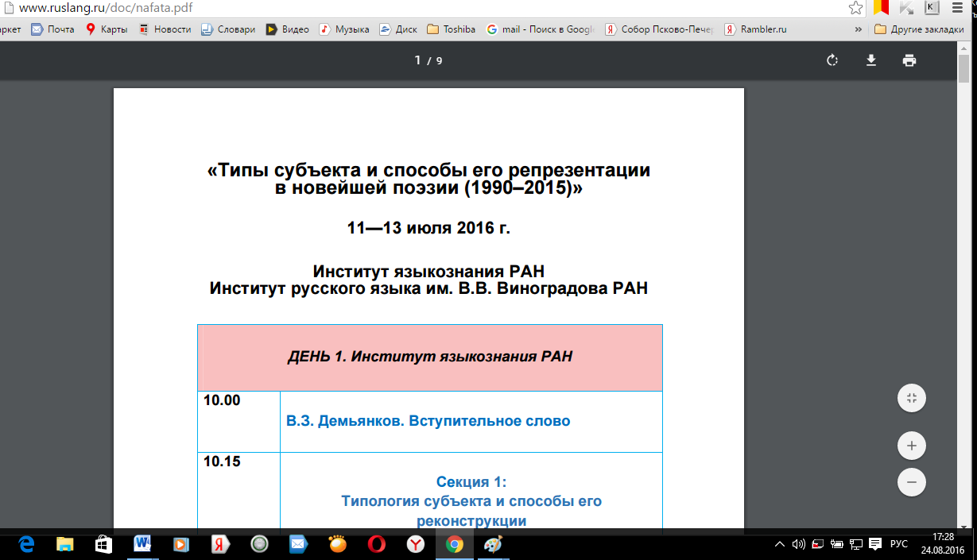Switch to Microsoft Word in the taskbar
The width and height of the screenshot is (977, 560).
143,544
